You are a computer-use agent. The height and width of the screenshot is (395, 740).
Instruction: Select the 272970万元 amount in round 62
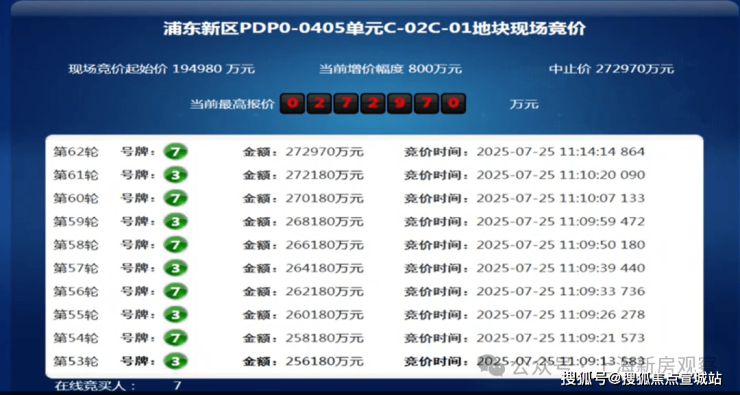[x=324, y=152]
